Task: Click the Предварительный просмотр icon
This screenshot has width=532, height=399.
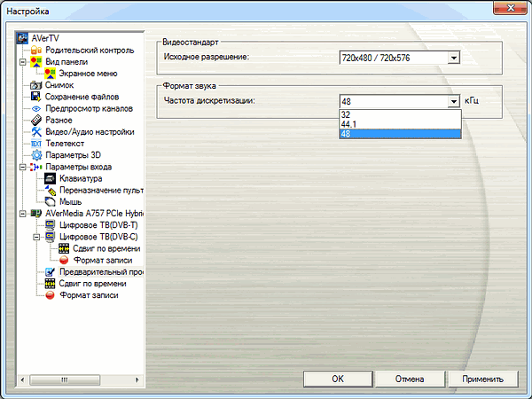Action: (50, 272)
